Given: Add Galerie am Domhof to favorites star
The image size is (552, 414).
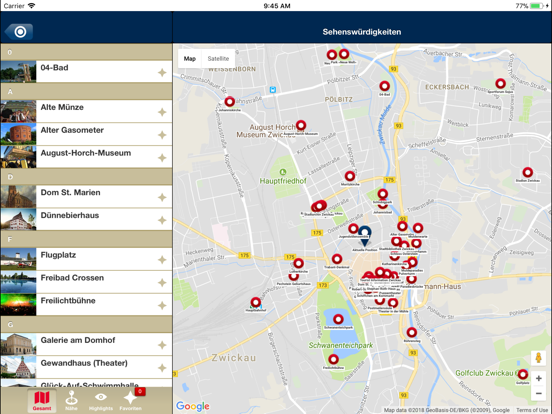Looking at the screenshot, I should click(162, 345).
